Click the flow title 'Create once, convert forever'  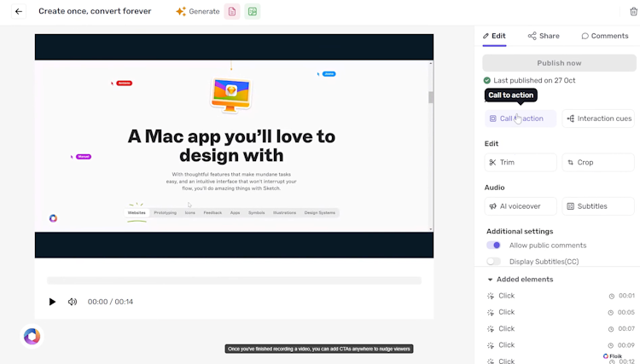pos(95,11)
